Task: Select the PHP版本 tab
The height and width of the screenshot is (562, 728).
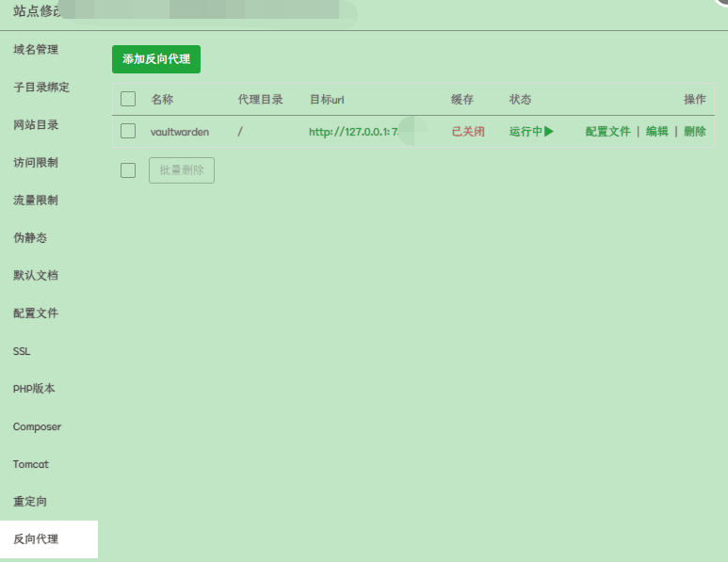Action: coord(33,389)
